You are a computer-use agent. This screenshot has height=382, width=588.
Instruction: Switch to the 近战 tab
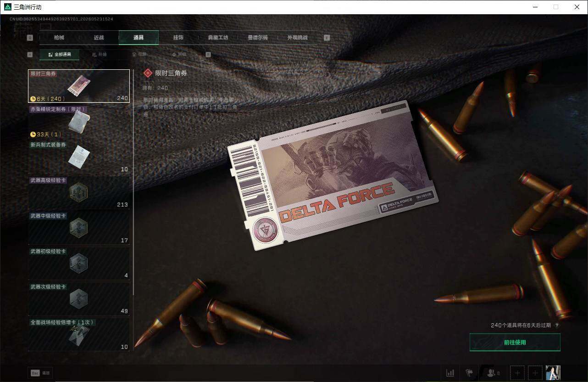[99, 38]
